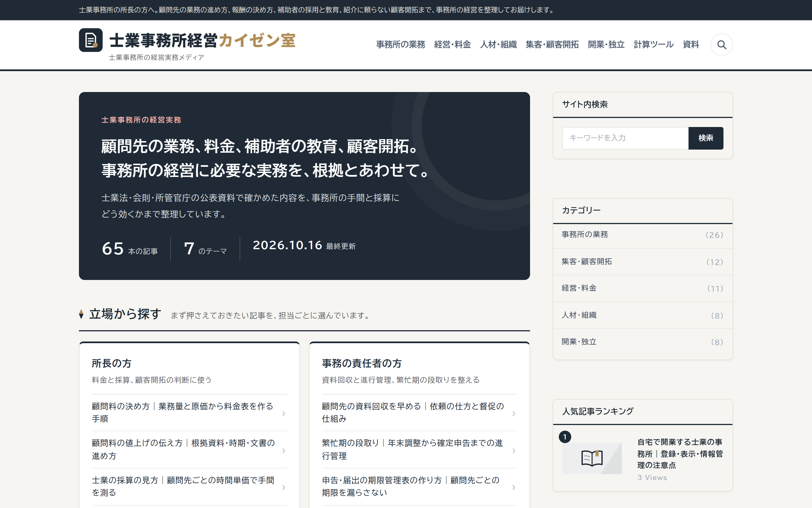This screenshot has height=508, width=812.
Task: Select 経営・料金 (11) category in sidebar
Action: point(642,288)
